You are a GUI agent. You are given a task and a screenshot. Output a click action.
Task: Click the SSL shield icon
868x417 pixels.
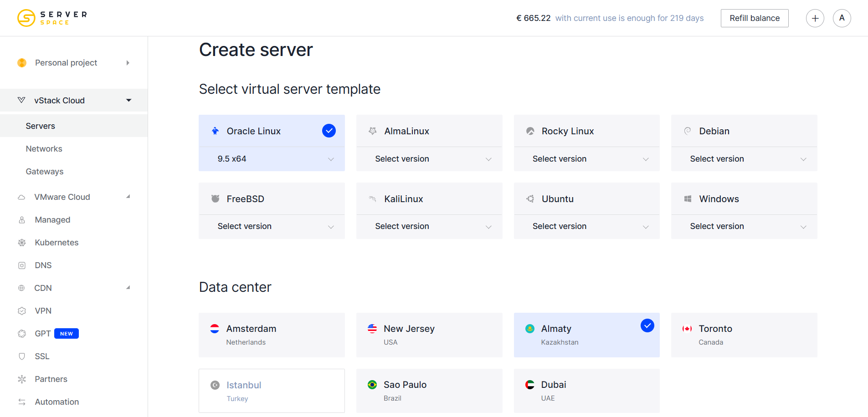pos(22,356)
